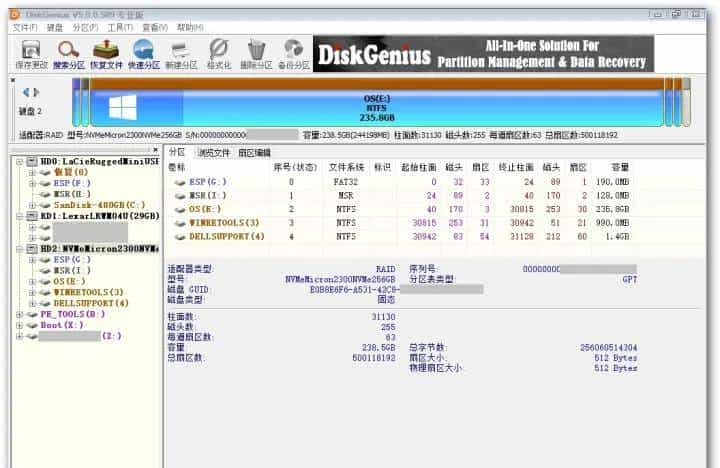Open the Disk (硬盘) menu

click(x=55, y=28)
